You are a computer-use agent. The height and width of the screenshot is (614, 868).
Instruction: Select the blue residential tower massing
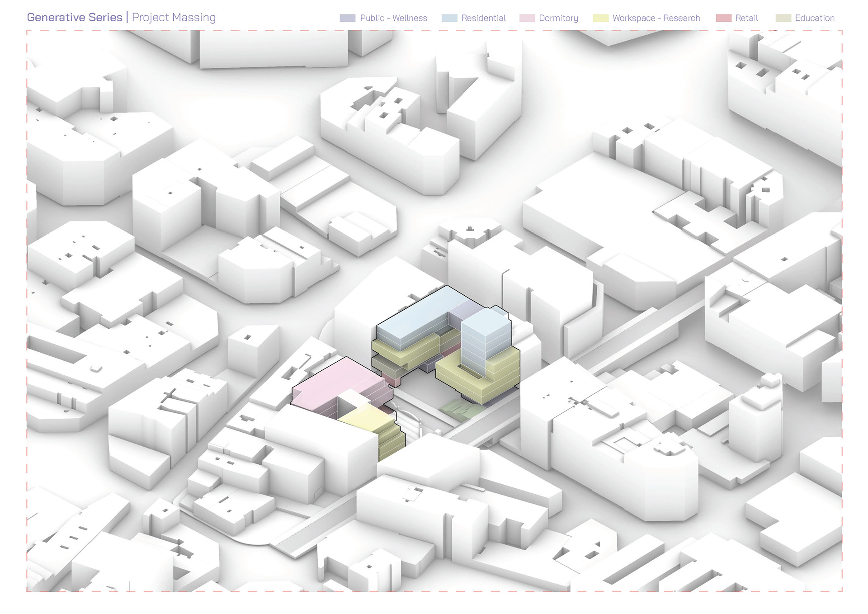coord(486,342)
